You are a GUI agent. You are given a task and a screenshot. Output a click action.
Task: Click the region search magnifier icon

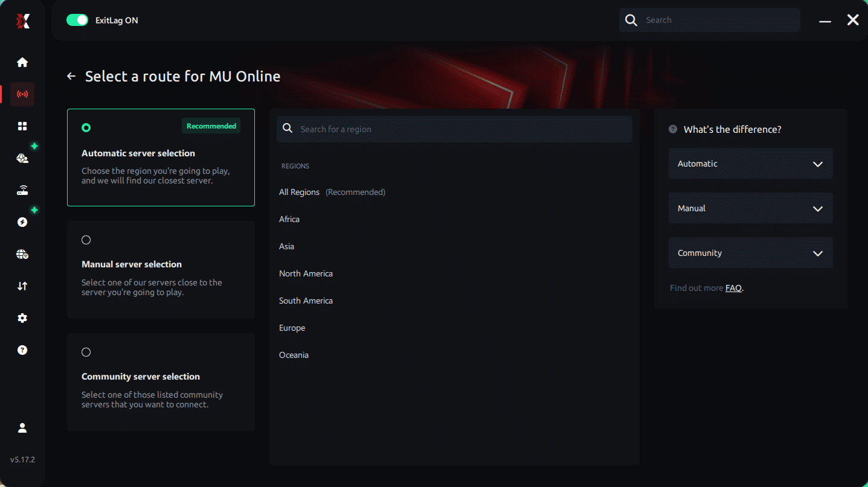pos(288,129)
